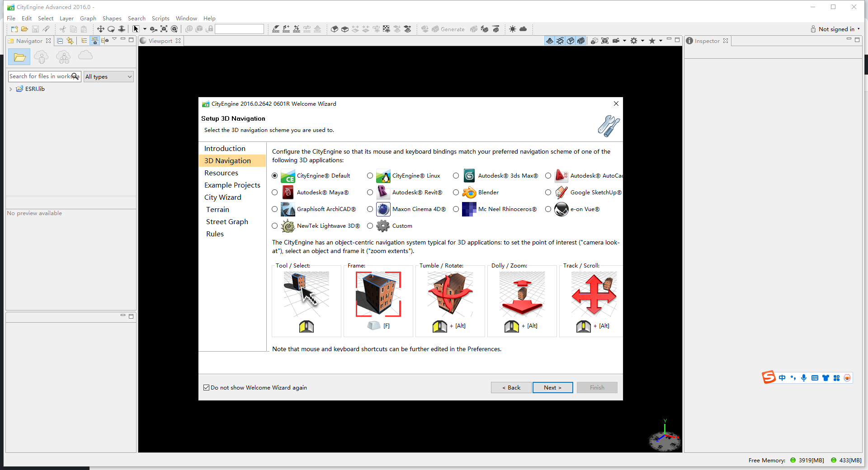Screen dimensions: 868x470
Task: Click the Generate models button
Action: [448, 29]
